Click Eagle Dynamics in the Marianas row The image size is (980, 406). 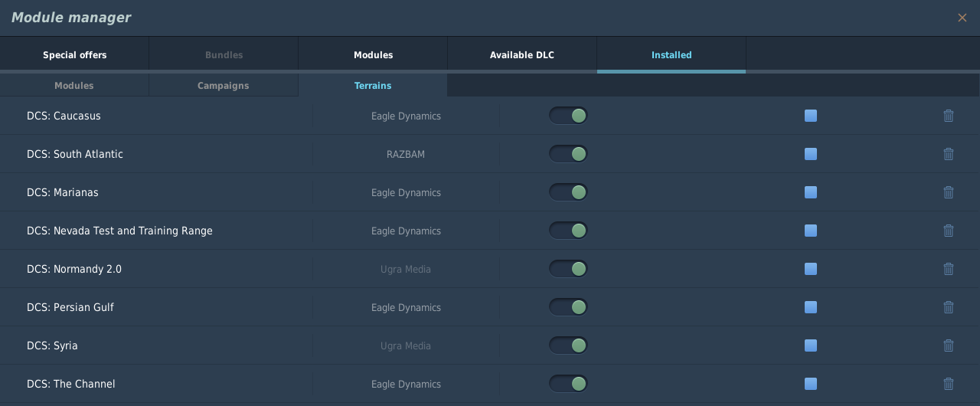pos(406,192)
